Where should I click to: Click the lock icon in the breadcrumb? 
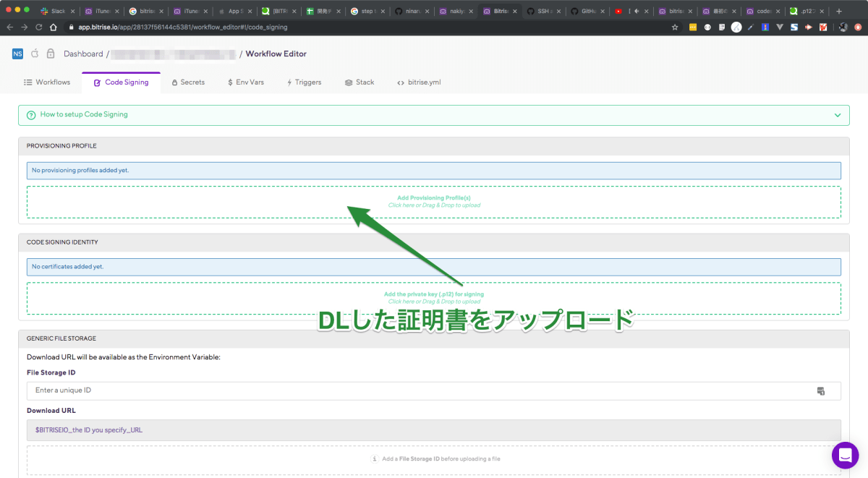click(51, 54)
